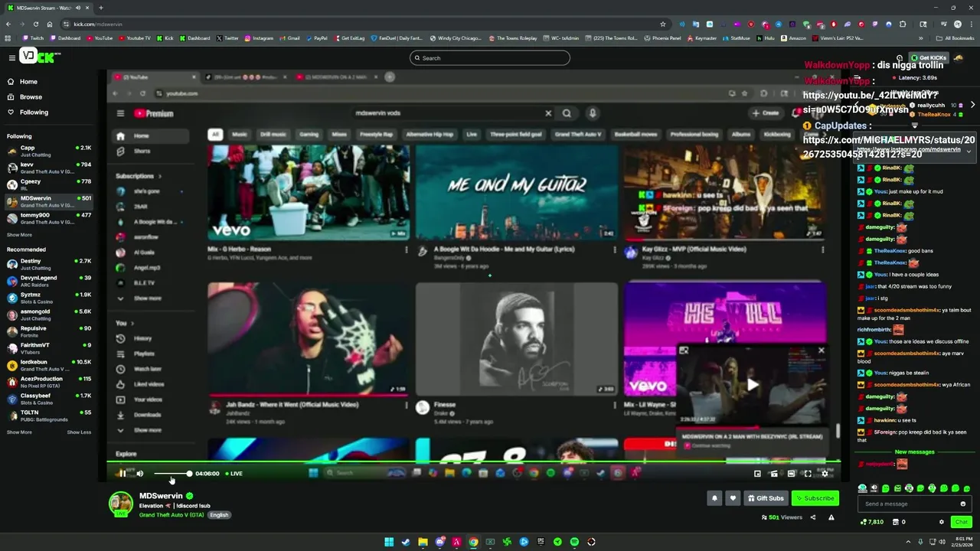Screen dimensions: 980x551
Task: Open MDSwervin streamer avatar
Action: coord(120,504)
